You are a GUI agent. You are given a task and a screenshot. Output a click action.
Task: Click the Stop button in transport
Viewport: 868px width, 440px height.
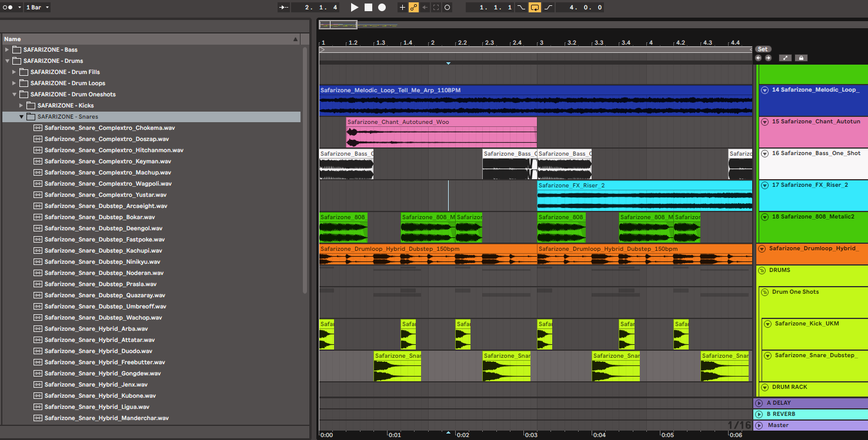[x=368, y=8]
